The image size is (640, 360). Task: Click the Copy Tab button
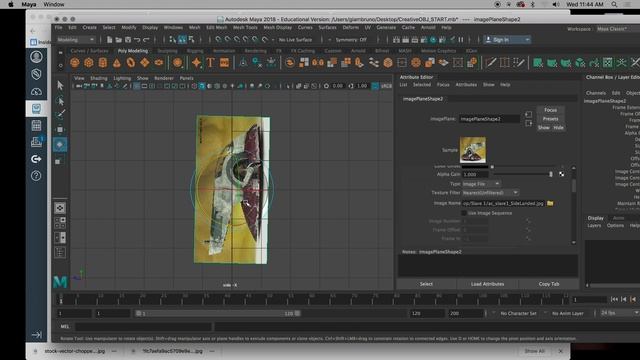(x=549, y=284)
